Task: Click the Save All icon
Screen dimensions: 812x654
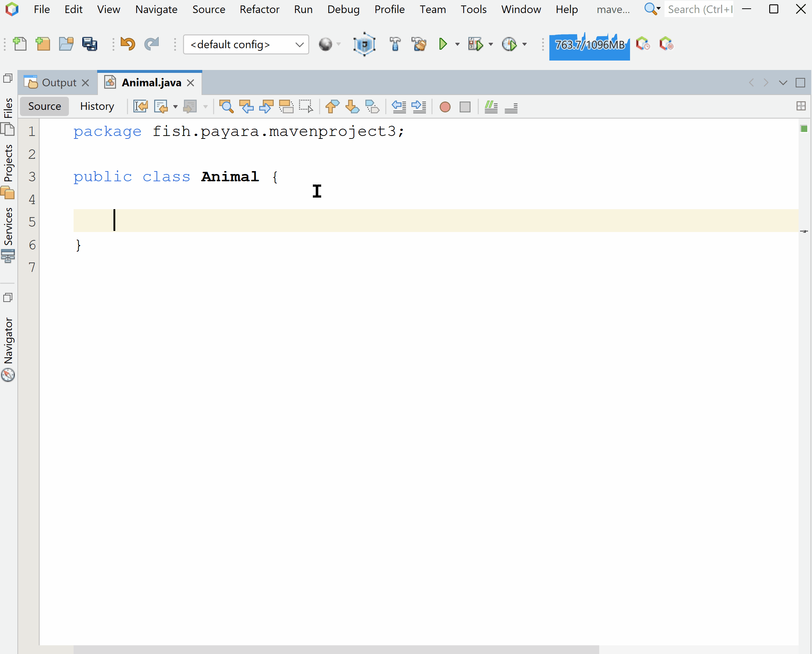Action: (90, 44)
